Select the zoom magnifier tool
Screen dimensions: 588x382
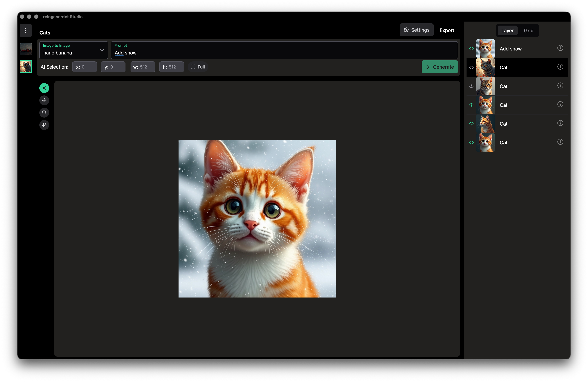[44, 113]
